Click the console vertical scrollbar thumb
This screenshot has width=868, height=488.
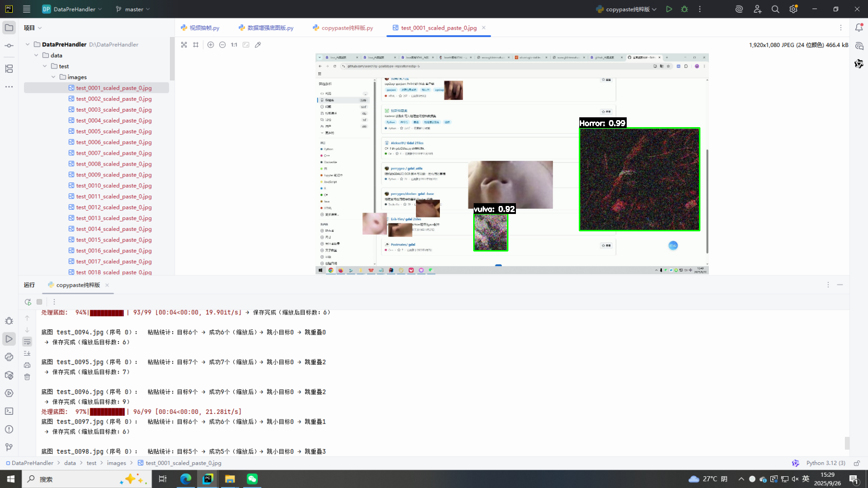[x=846, y=442]
